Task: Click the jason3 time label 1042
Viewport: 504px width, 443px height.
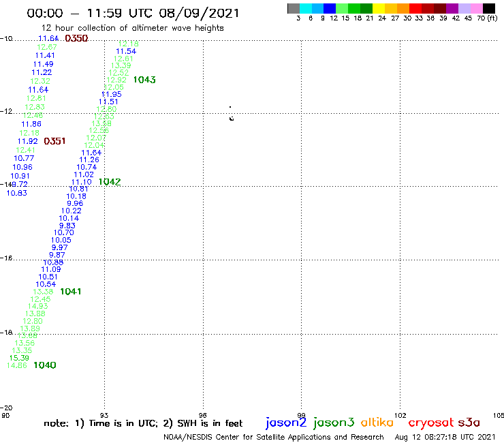Action: click(x=110, y=182)
